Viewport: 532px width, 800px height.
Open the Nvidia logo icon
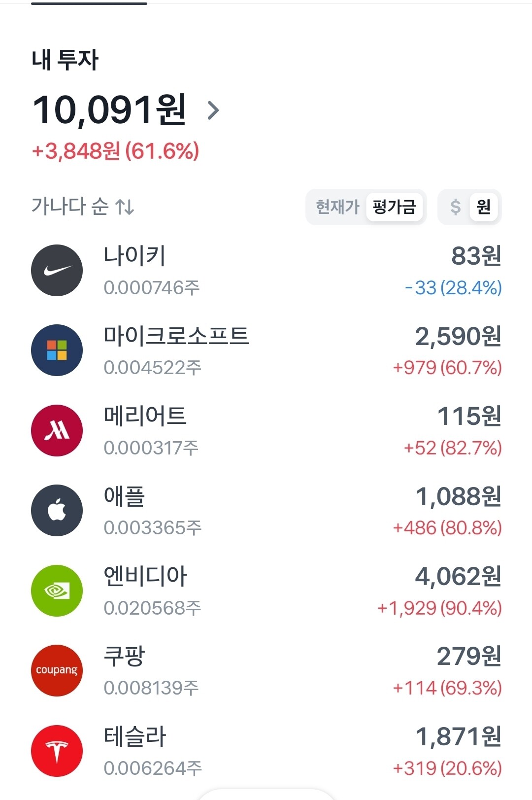(57, 591)
